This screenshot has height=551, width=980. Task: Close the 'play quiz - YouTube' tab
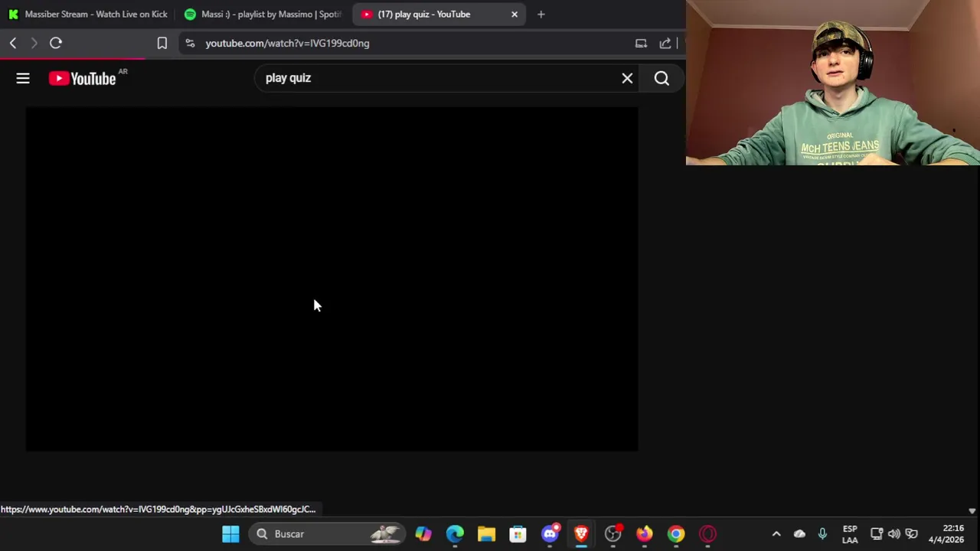tap(514, 15)
